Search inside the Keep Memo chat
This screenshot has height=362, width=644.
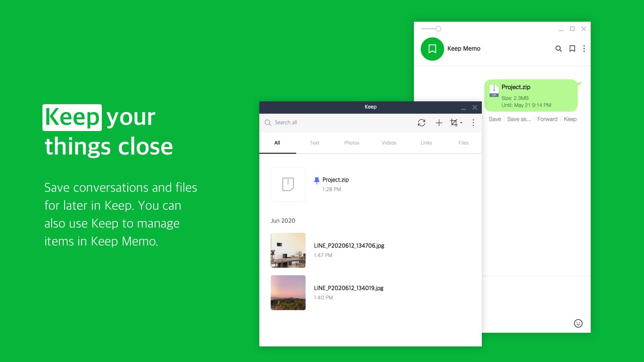coord(559,49)
